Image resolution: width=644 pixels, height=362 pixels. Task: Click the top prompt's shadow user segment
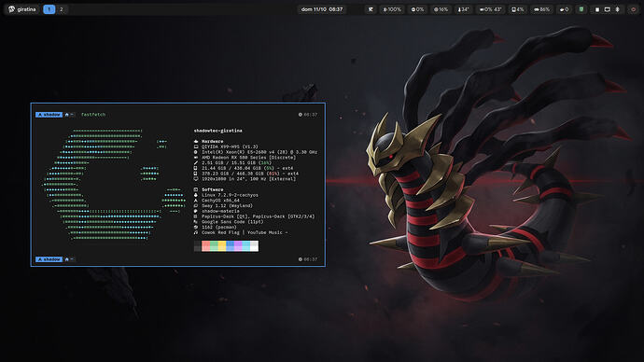pos(49,115)
